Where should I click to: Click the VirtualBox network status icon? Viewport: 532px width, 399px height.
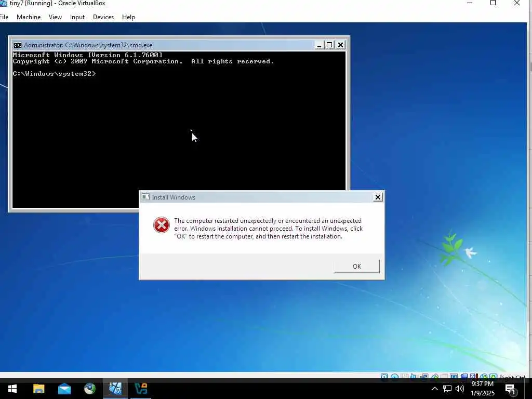tap(424, 377)
